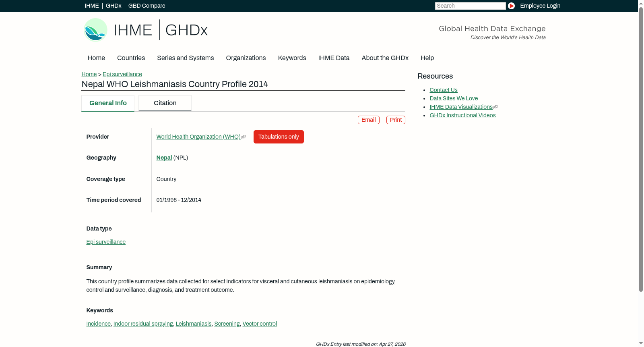Click the GHDx Entry last modified date text
644x347 pixels.
pyautogui.click(x=361, y=344)
